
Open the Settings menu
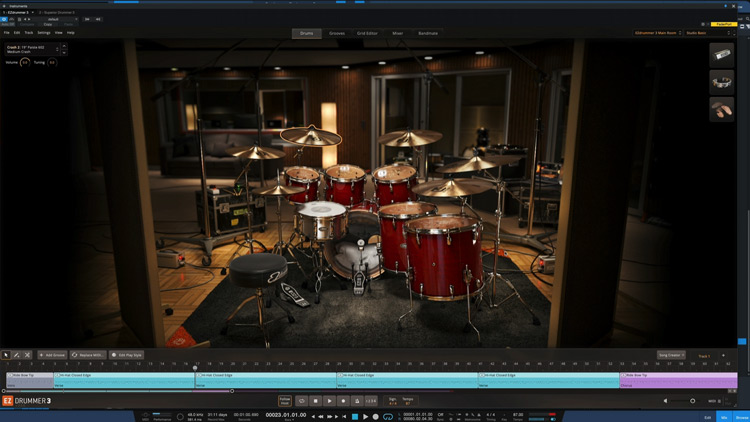tap(44, 33)
